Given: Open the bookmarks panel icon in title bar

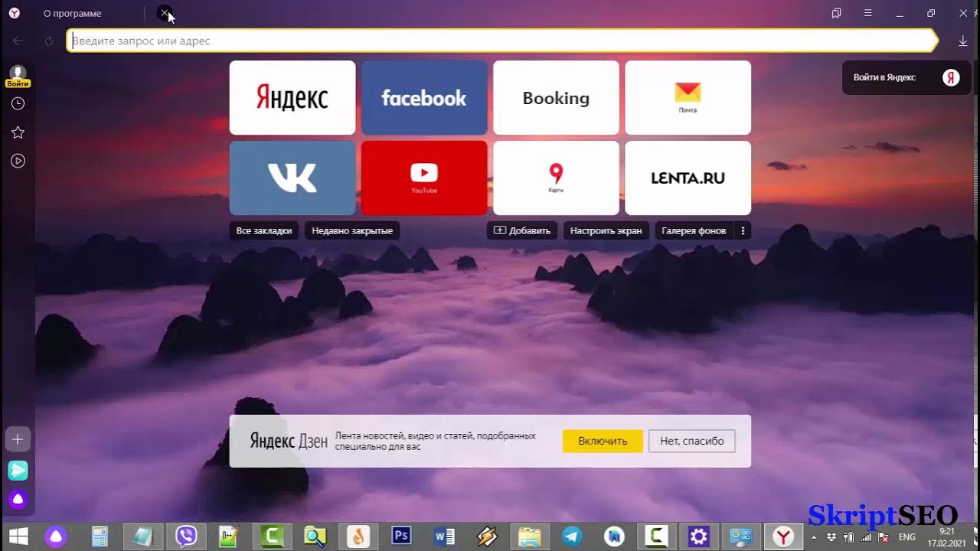Looking at the screenshot, I should pyautogui.click(x=836, y=13).
